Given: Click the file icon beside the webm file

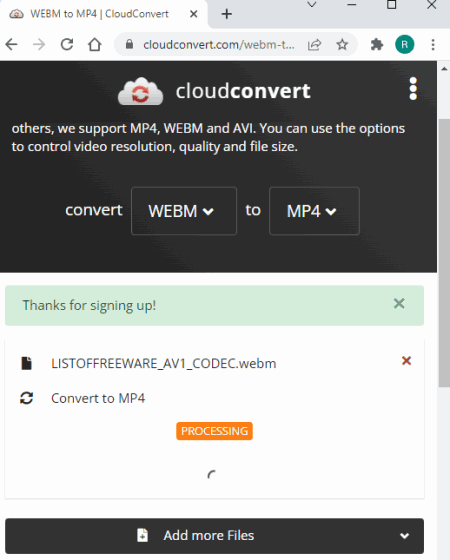Looking at the screenshot, I should [x=26, y=363].
